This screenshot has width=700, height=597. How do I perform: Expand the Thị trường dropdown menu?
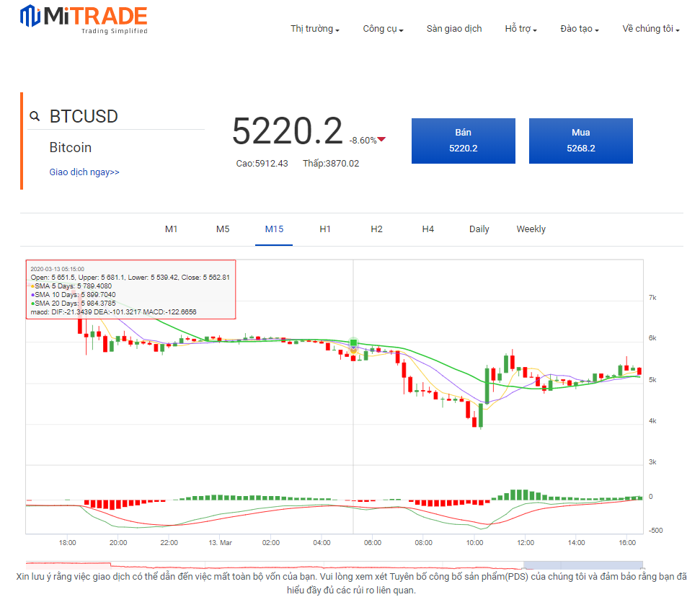click(x=315, y=29)
